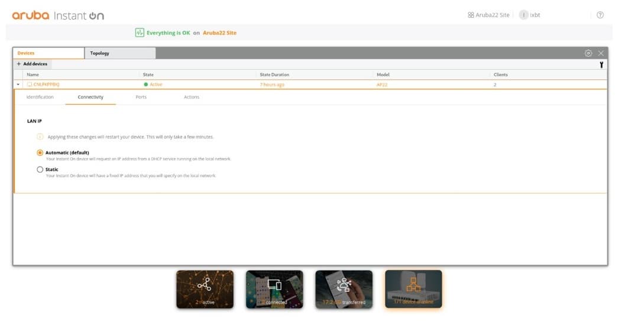Switch to the Devices tab

[x=48, y=53]
